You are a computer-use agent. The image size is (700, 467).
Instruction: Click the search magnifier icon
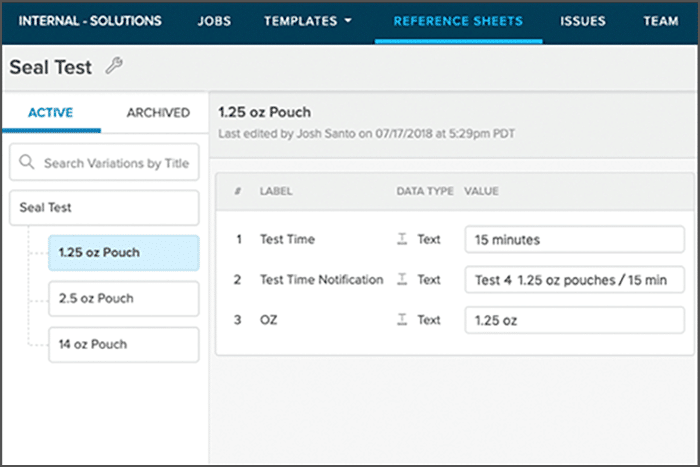(26, 162)
